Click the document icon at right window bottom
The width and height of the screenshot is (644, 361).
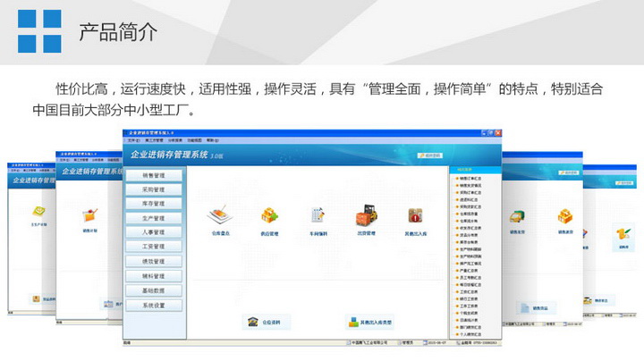point(525,307)
